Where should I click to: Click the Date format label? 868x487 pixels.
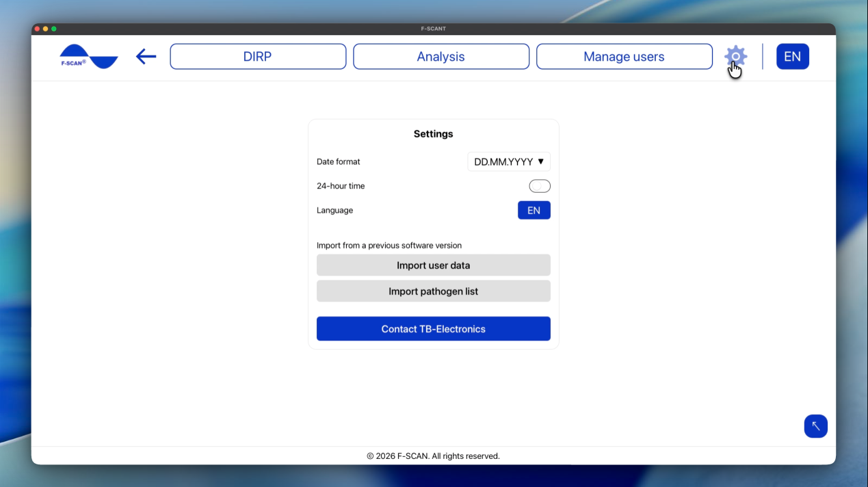(339, 162)
